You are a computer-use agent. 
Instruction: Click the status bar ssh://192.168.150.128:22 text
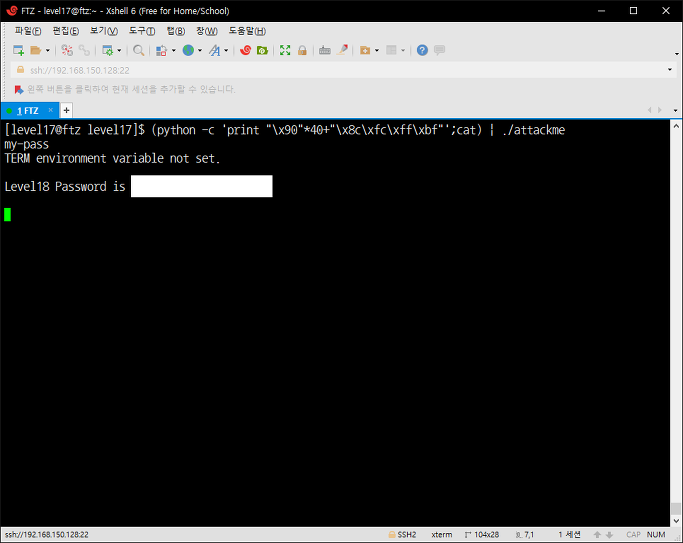pos(47,535)
